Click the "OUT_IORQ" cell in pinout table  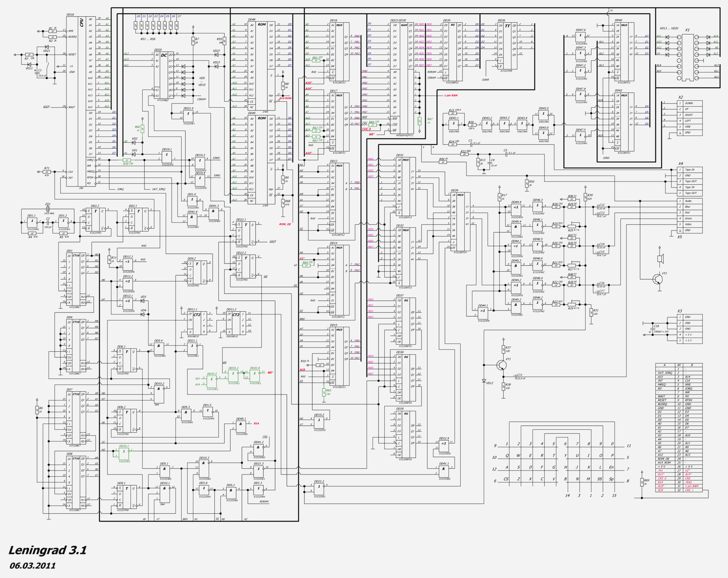665,373
